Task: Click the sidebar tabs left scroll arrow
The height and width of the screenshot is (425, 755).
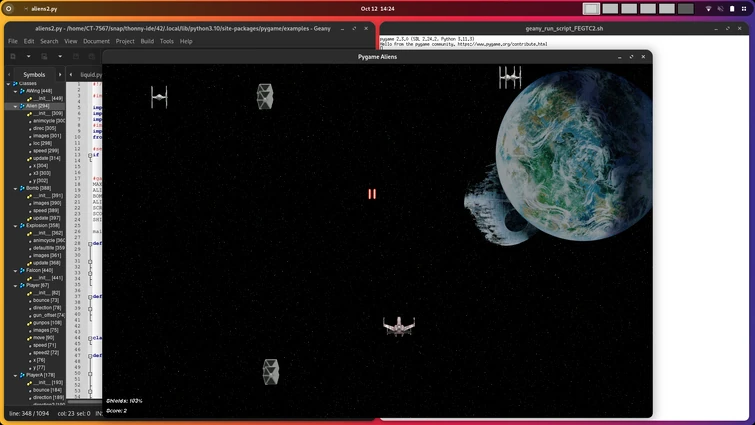Action: 9,75
